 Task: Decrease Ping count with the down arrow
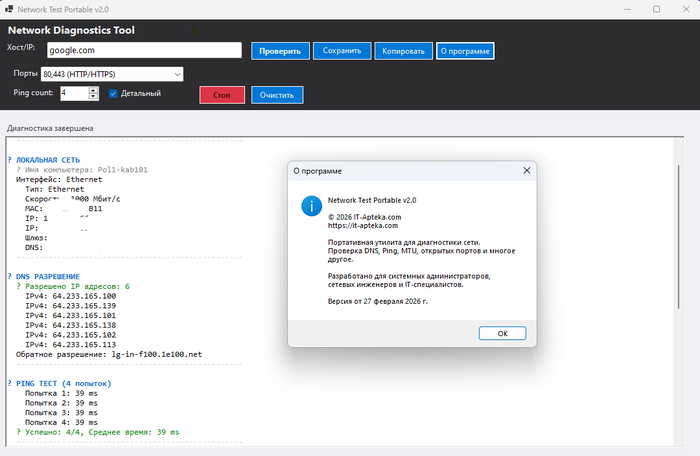click(x=94, y=97)
